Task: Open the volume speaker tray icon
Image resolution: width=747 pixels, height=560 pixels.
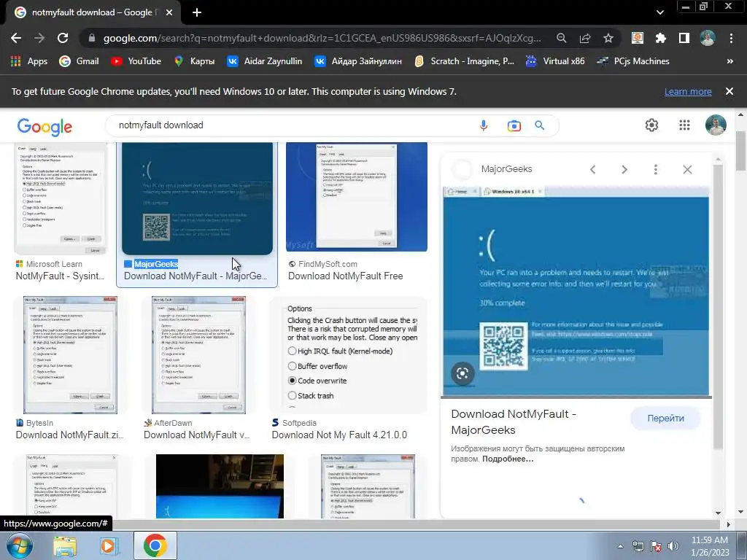Action: pos(673,546)
